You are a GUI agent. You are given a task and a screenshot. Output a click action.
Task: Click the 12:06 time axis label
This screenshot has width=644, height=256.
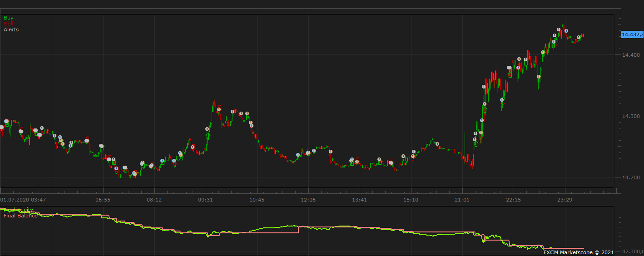[x=308, y=200]
